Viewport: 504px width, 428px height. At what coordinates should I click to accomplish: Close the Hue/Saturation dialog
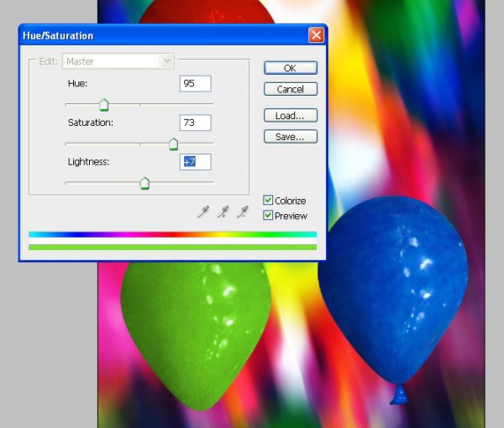point(316,35)
